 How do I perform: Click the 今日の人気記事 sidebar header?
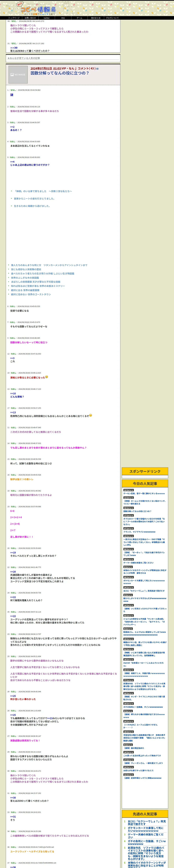[145, 483]
